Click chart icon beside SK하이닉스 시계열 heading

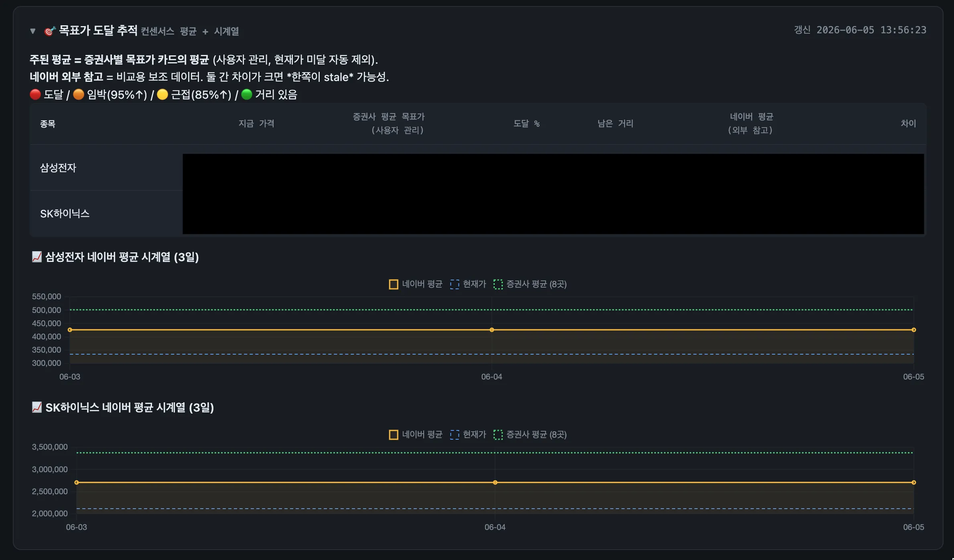[37, 407]
